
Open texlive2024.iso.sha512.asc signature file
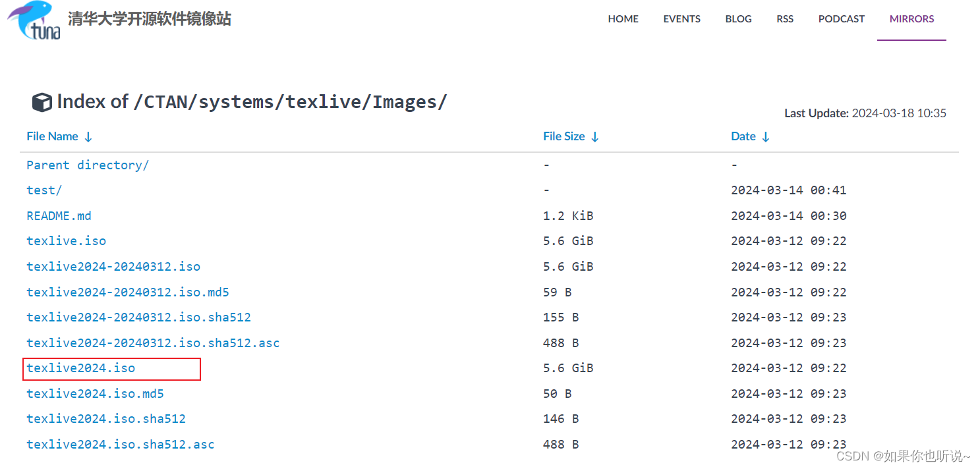(120, 444)
